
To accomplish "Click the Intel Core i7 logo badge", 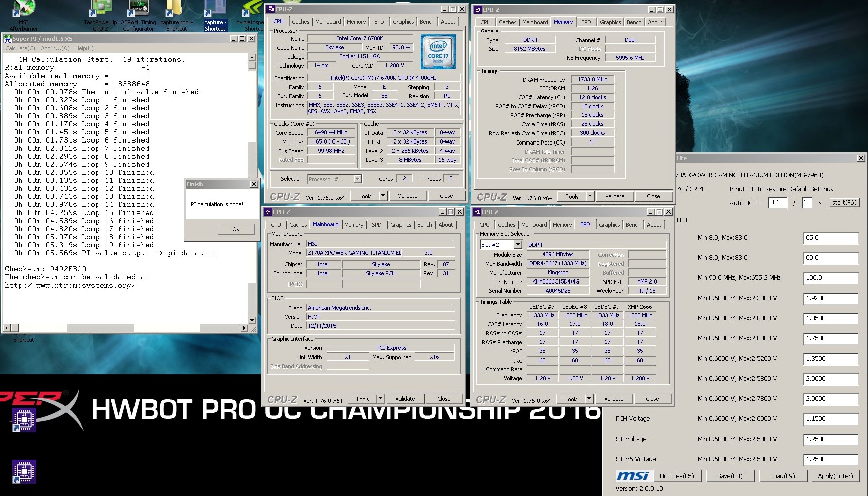I will pos(438,52).
